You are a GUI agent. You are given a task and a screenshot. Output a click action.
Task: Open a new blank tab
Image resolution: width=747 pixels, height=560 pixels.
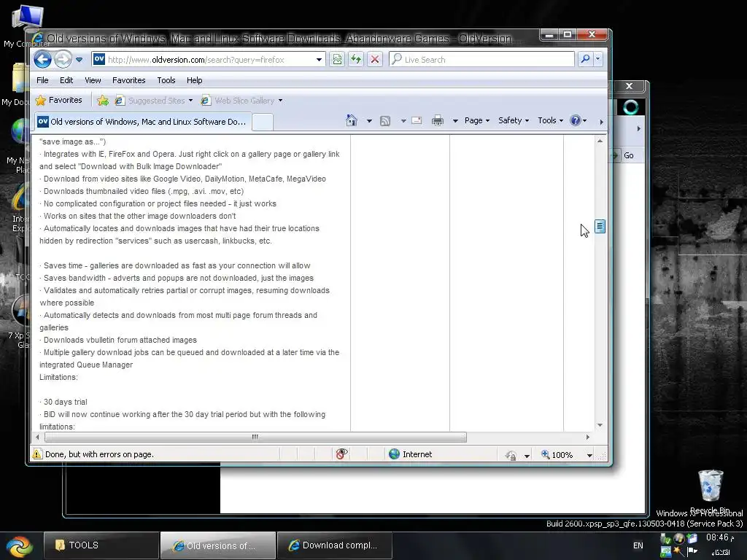click(262, 122)
